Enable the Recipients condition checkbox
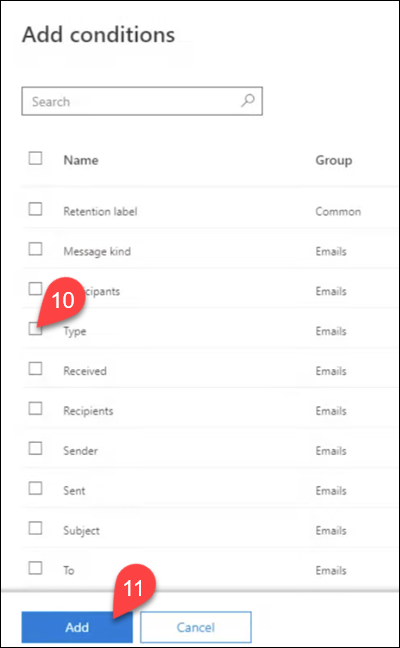 tap(36, 409)
